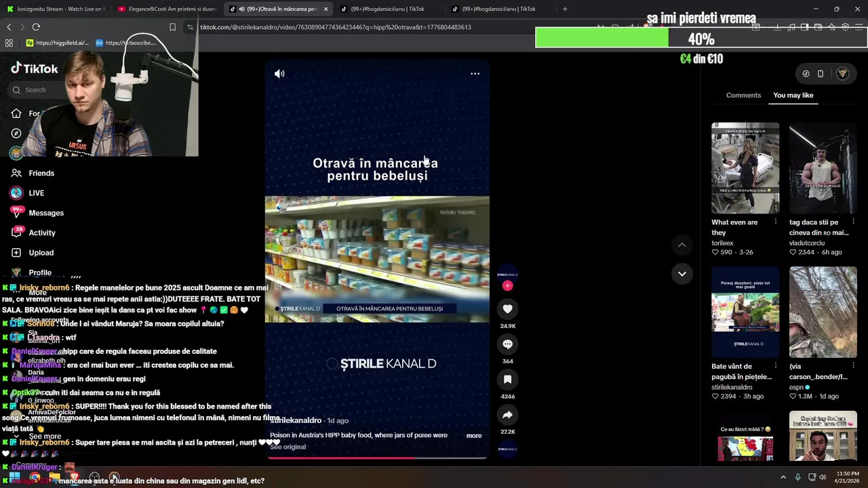868x488 pixels.
Task: Show hidden system tray icons
Action: tap(783, 477)
